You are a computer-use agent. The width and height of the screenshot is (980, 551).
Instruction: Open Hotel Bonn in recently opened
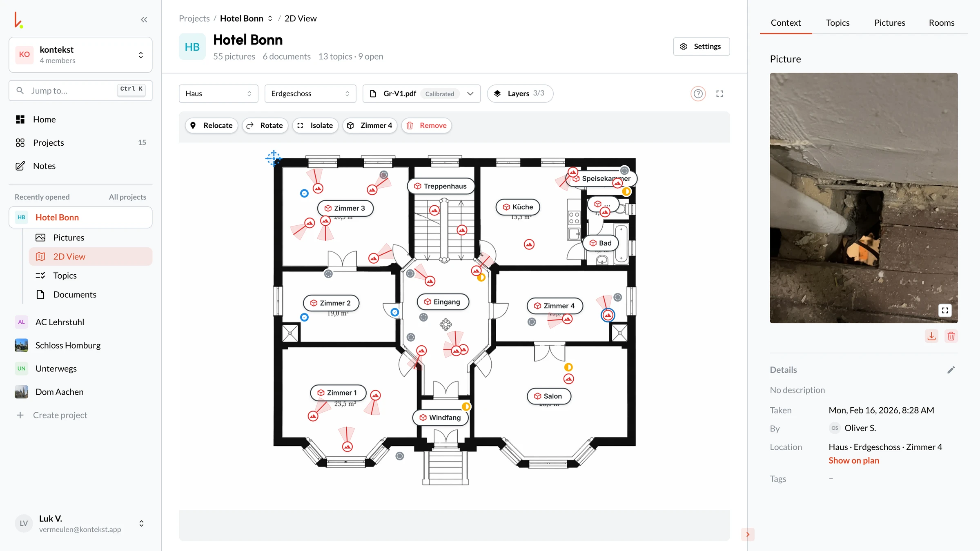tap(80, 217)
